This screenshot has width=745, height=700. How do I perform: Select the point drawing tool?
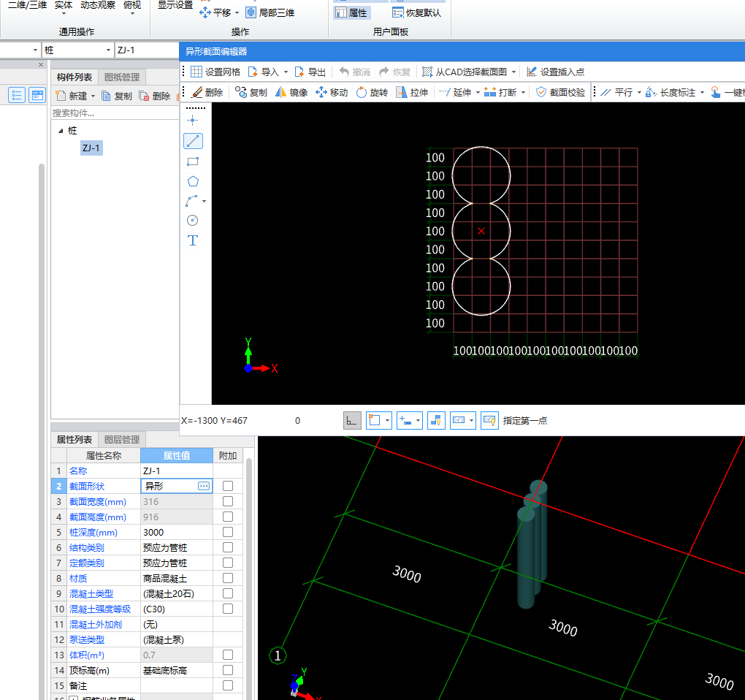pyautogui.click(x=192, y=121)
